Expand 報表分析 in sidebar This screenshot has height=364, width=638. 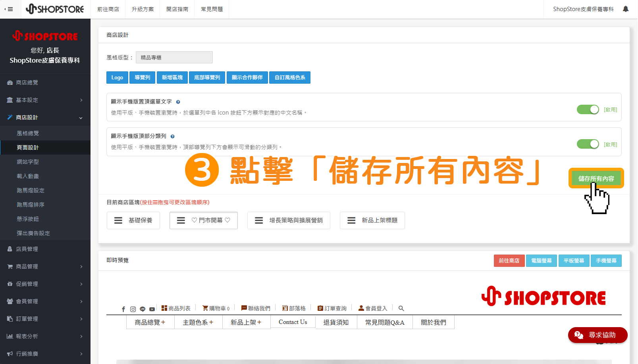(45, 336)
